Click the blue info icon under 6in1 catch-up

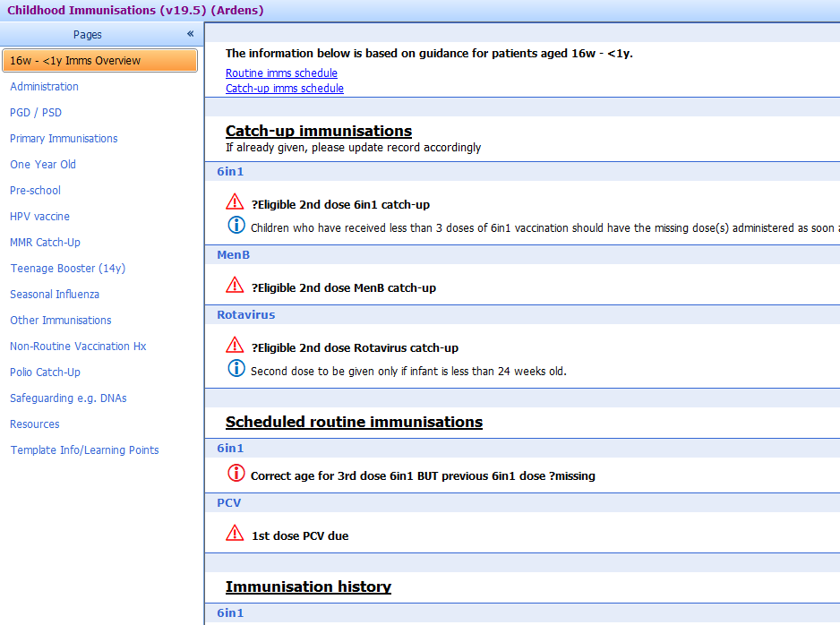tap(236, 225)
